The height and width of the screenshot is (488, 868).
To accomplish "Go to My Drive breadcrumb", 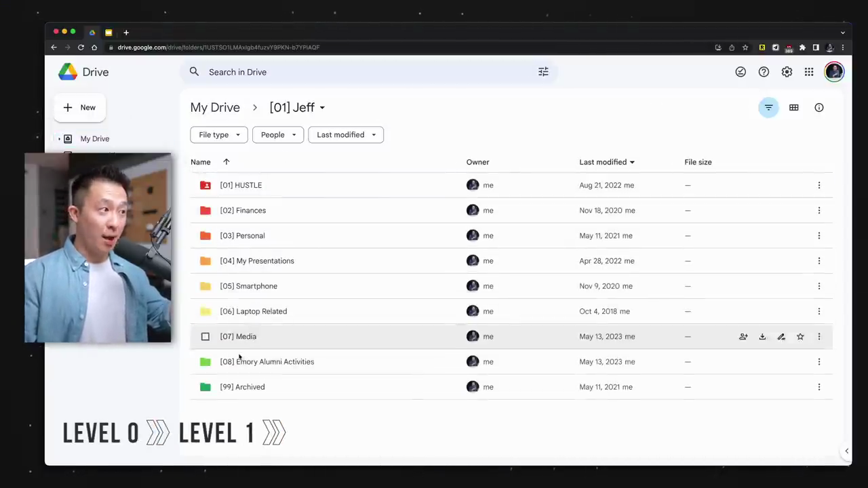I will tap(215, 107).
